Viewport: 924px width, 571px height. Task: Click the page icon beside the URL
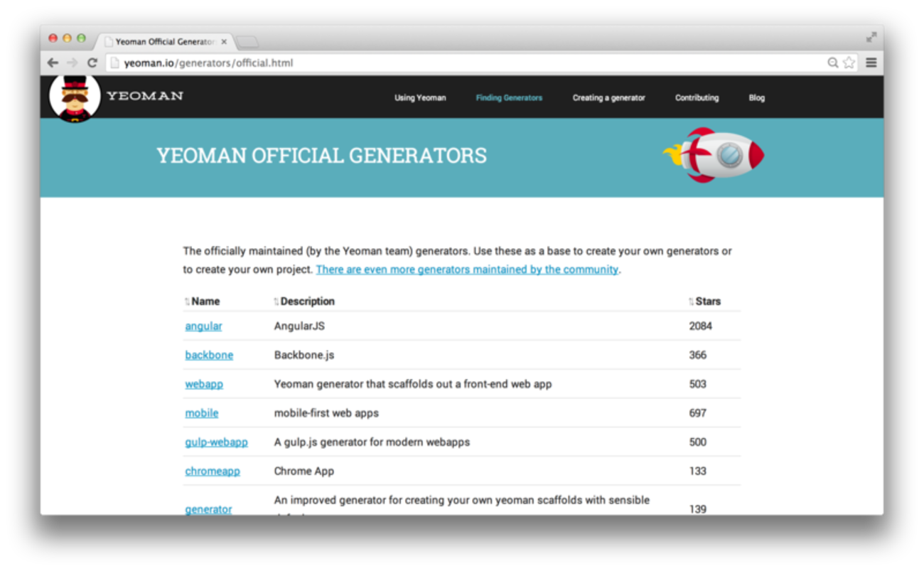pos(114,63)
